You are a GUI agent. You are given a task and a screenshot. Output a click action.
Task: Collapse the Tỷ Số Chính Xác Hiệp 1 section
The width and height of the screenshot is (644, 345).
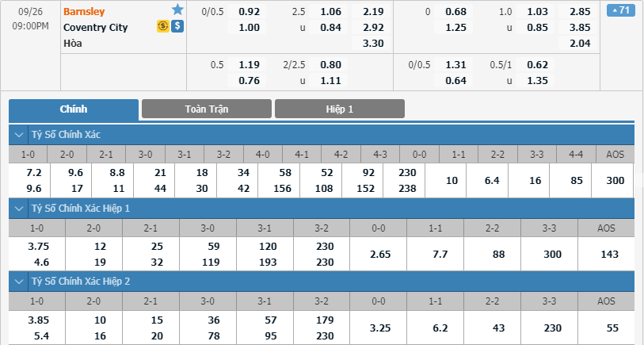tap(19, 209)
